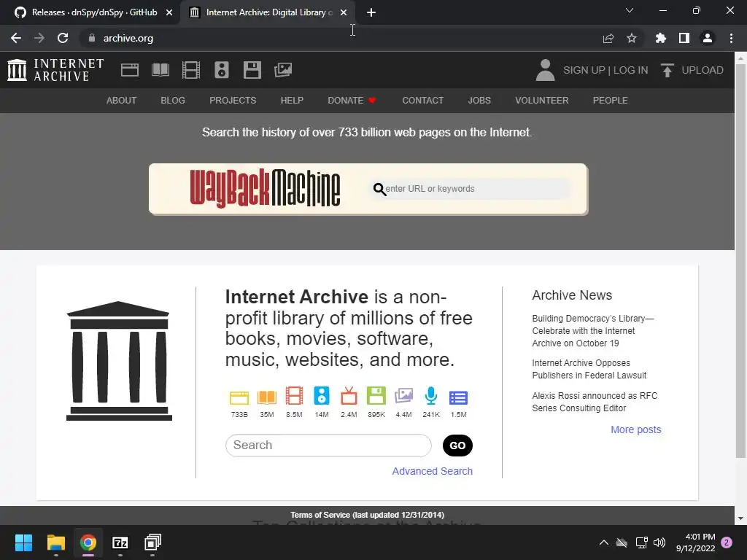Close the Internet Archive tab
This screenshot has width=747, height=560.
344,12
